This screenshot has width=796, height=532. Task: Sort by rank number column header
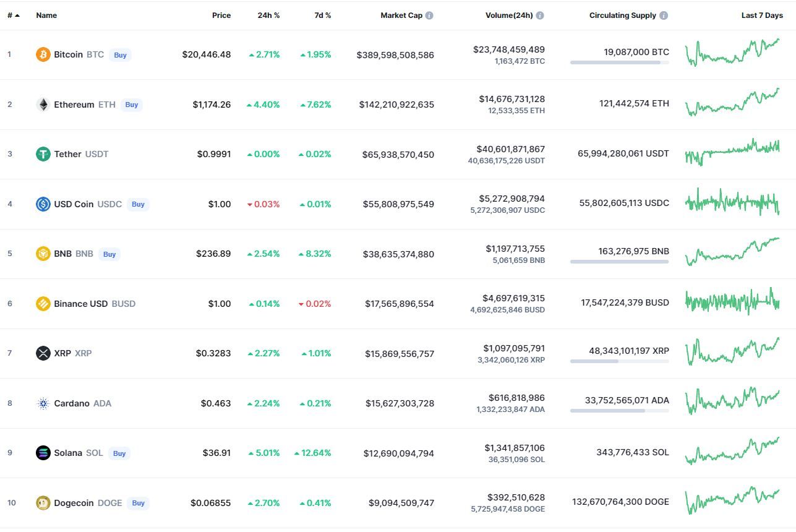pos(13,15)
